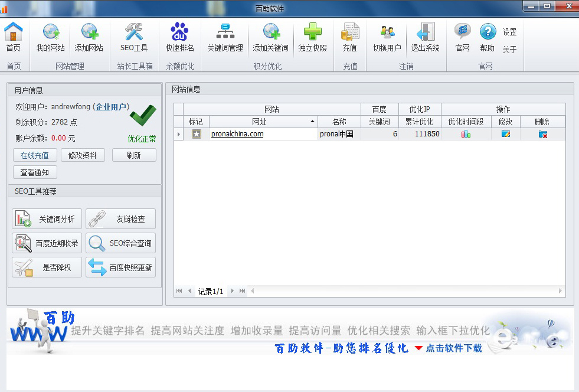Click the 企业用户 account type text
This screenshot has height=392, width=579.
click(x=110, y=107)
